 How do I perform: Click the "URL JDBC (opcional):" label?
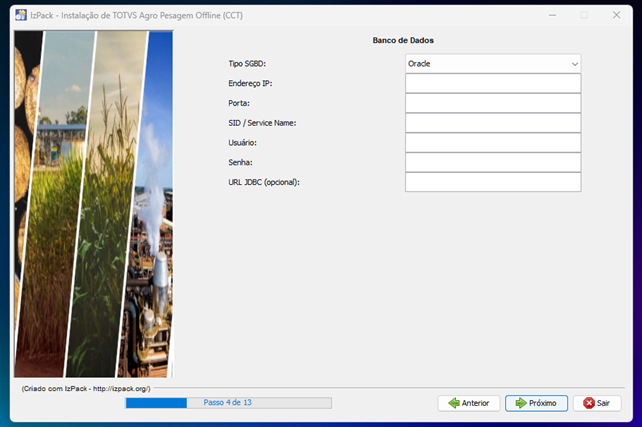pyautogui.click(x=264, y=182)
